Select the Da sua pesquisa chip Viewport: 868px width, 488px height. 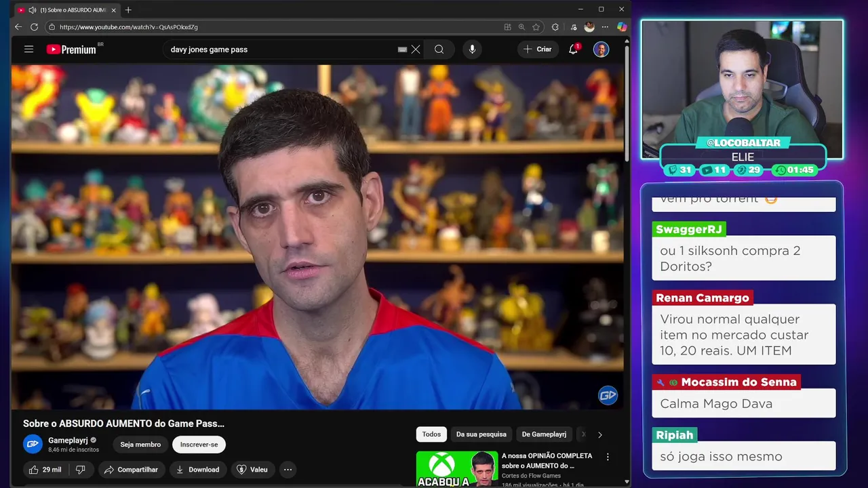[481, 434]
